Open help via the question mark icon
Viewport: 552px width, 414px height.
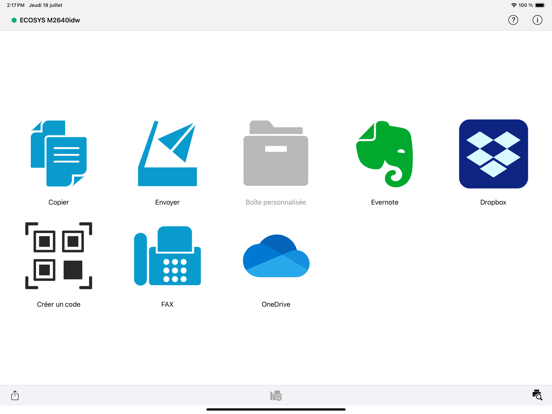(x=513, y=20)
